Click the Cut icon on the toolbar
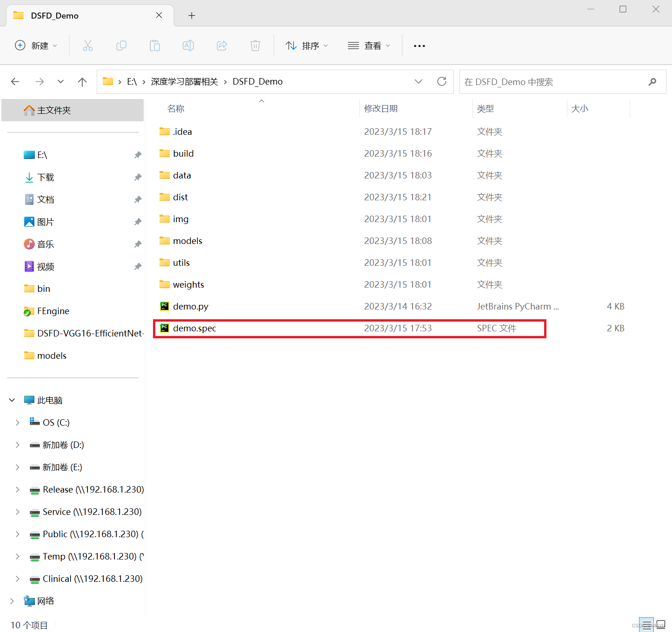The width and height of the screenshot is (672, 632). point(88,46)
